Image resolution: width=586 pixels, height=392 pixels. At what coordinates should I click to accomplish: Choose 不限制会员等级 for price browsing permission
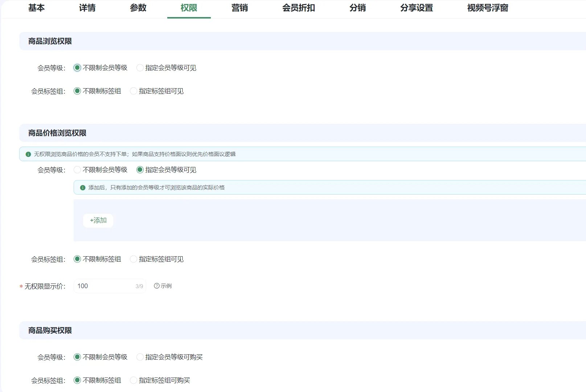tap(77, 170)
